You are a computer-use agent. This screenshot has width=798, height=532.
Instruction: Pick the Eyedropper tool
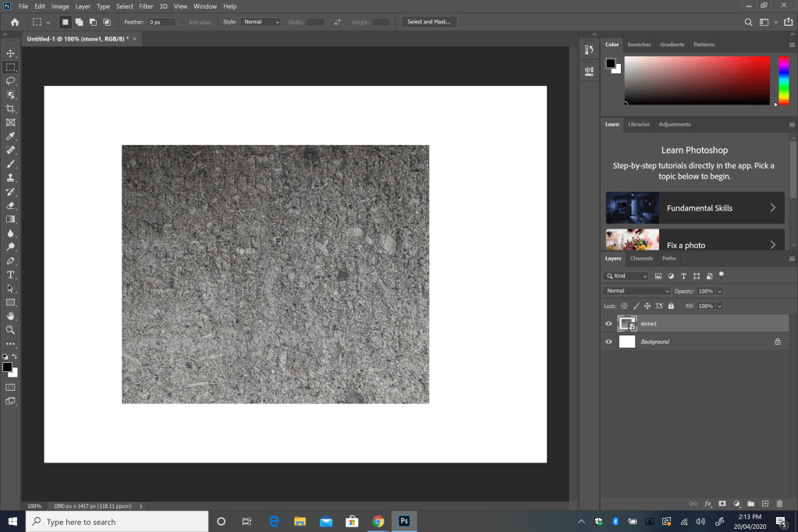tap(11, 137)
